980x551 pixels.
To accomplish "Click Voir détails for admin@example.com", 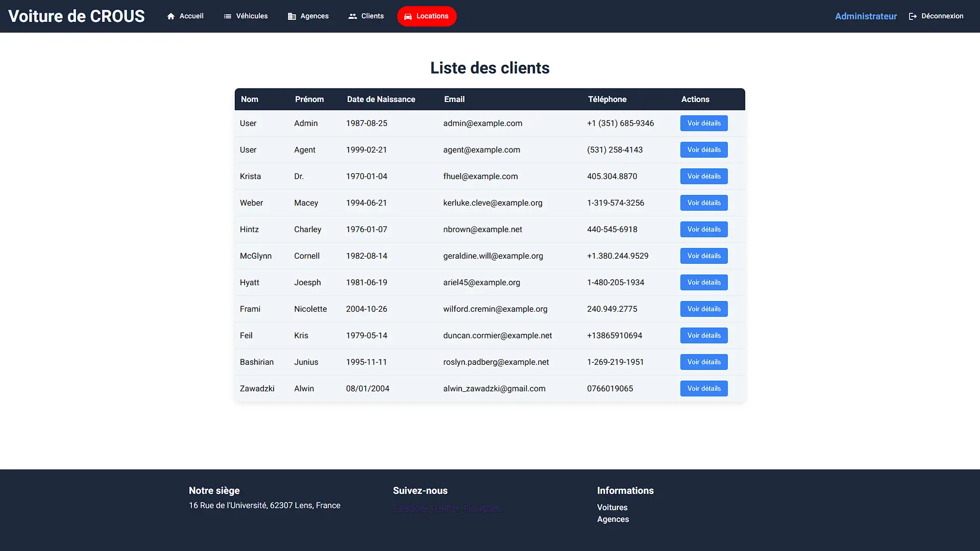I will click(x=704, y=123).
